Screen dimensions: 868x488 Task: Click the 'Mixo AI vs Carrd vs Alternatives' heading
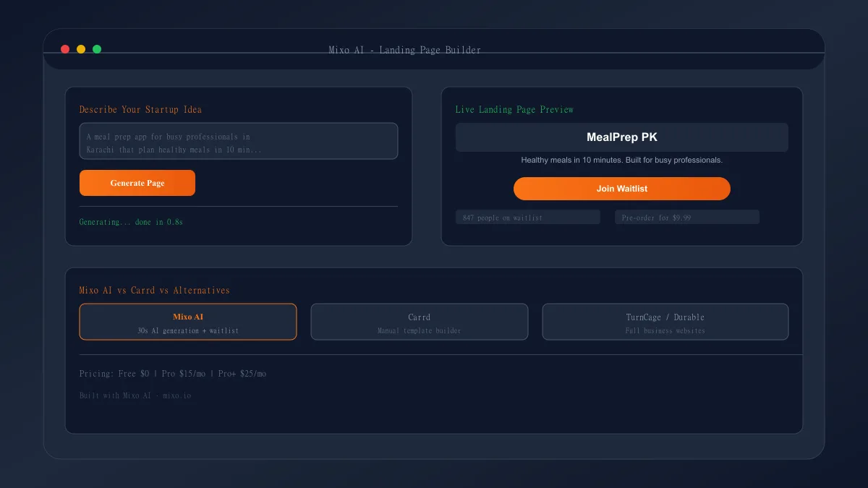point(154,291)
